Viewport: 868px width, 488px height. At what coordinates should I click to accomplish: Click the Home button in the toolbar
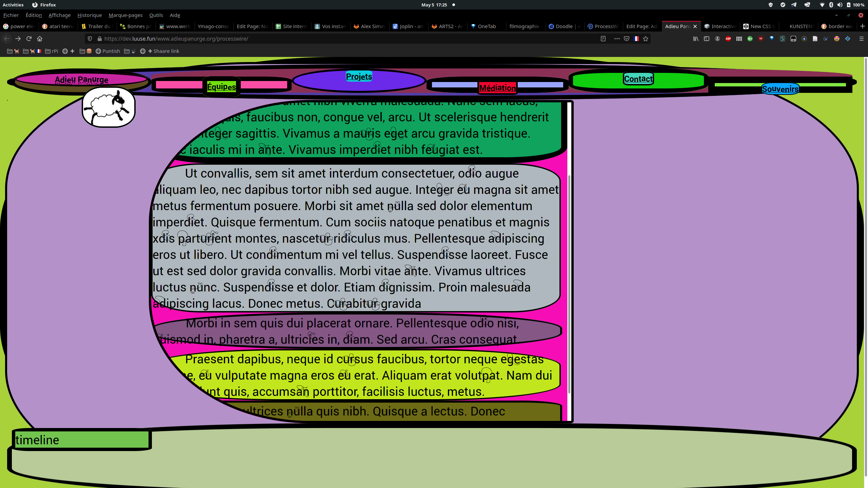40,39
